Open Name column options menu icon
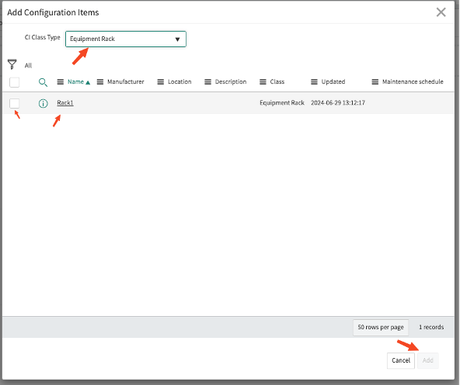This screenshot has width=460, height=385. [x=60, y=82]
